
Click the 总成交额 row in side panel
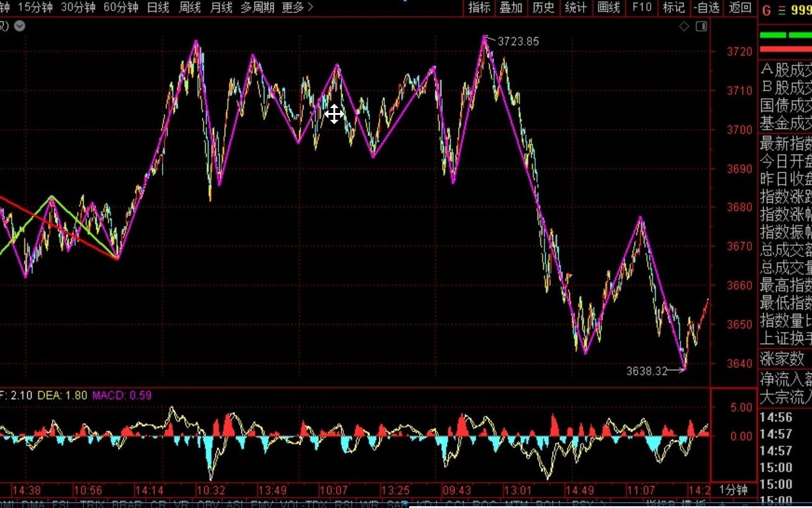point(786,250)
